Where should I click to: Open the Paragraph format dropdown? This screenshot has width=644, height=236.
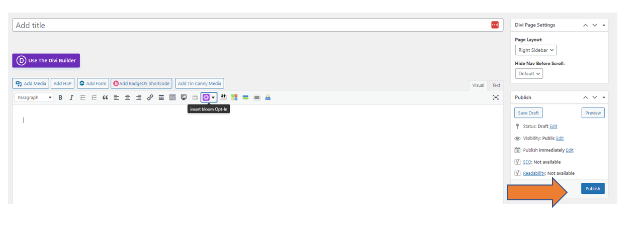coord(34,97)
